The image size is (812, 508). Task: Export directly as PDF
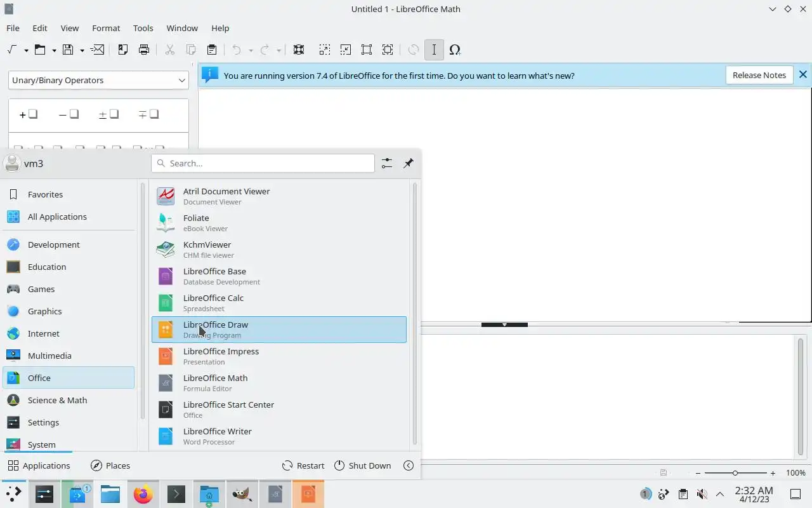pyautogui.click(x=123, y=50)
